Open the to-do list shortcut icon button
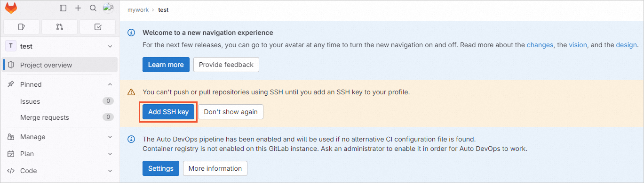Viewport: 644px width, 183px height. click(x=98, y=27)
